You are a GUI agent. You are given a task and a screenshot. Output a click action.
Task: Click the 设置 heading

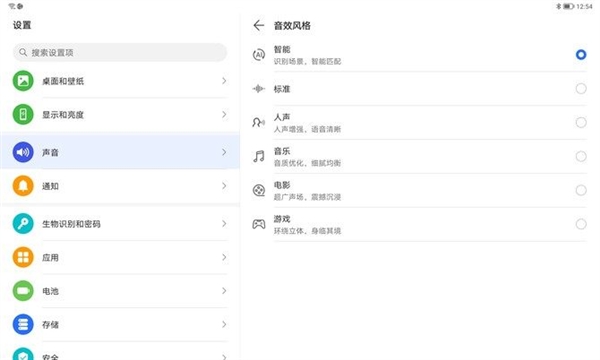(x=22, y=25)
